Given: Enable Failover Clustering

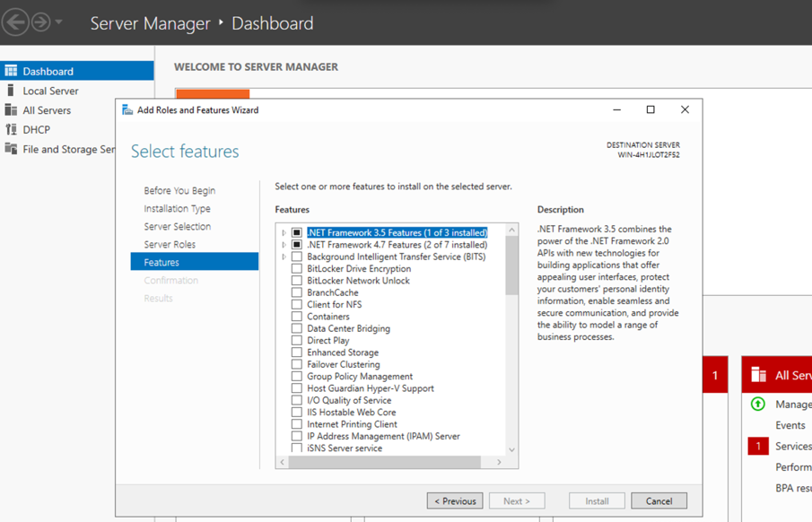Looking at the screenshot, I should (296, 364).
